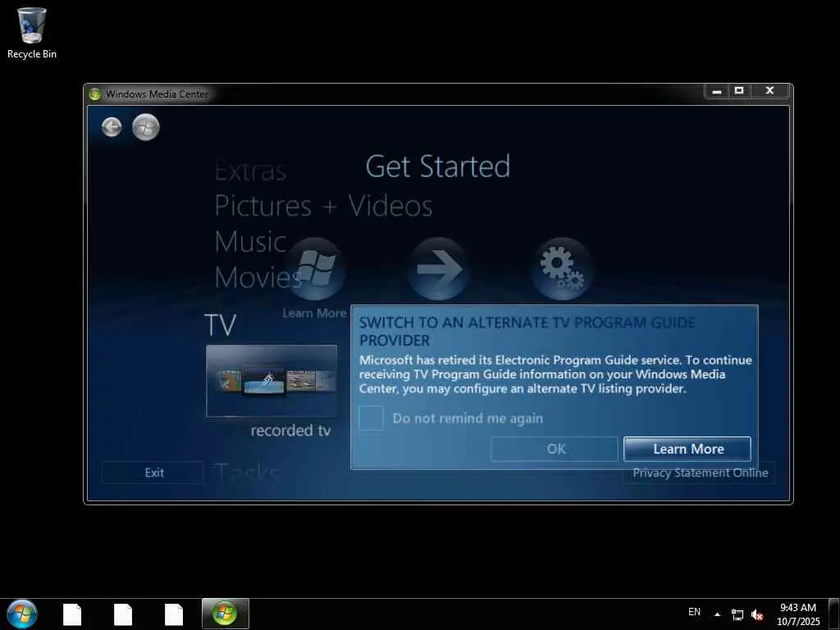
Task: Open the recorded tv thumbnail
Action: coord(272,381)
